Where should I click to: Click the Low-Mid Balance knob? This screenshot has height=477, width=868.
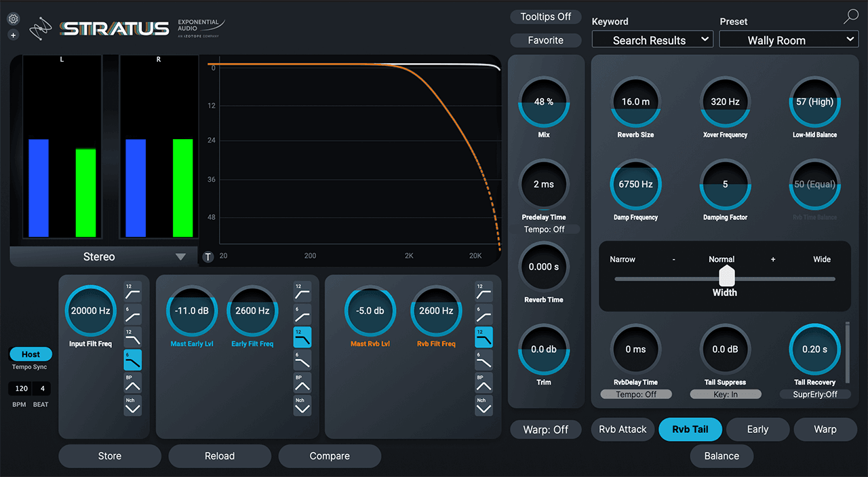point(815,102)
